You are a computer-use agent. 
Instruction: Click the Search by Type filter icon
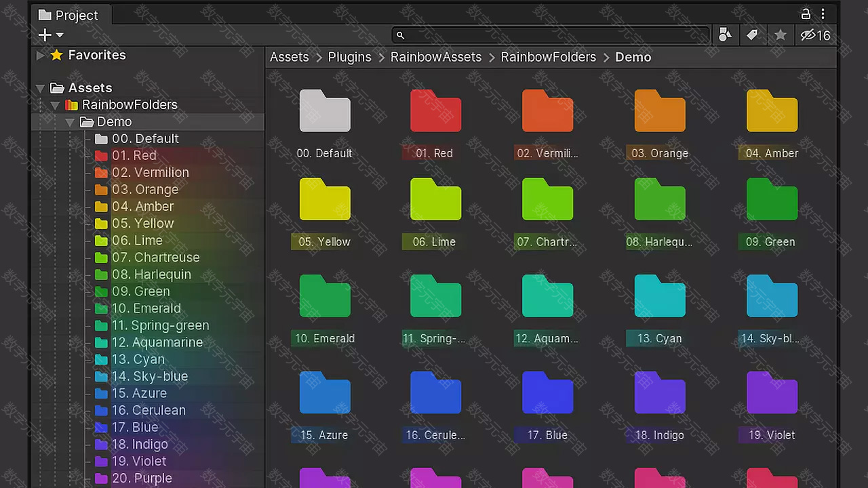pos(725,35)
